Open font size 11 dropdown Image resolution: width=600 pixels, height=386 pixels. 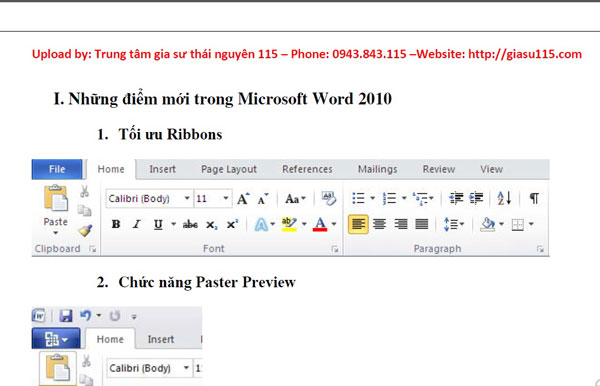[226, 198]
